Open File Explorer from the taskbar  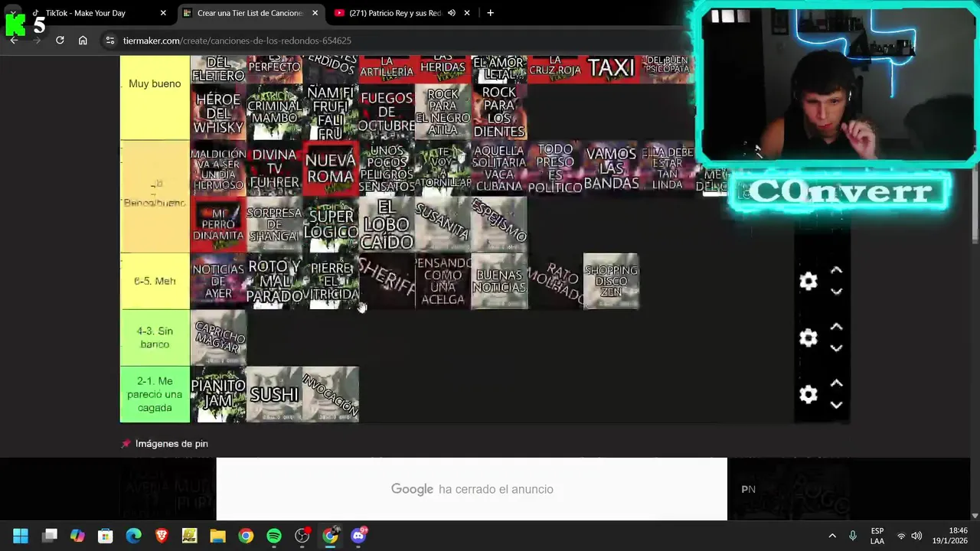click(217, 536)
